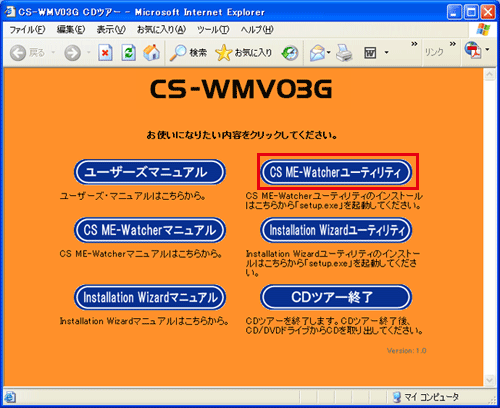Expand the Edit button dropdown arrow
This screenshot has width=500, height=408.
tap(386, 52)
